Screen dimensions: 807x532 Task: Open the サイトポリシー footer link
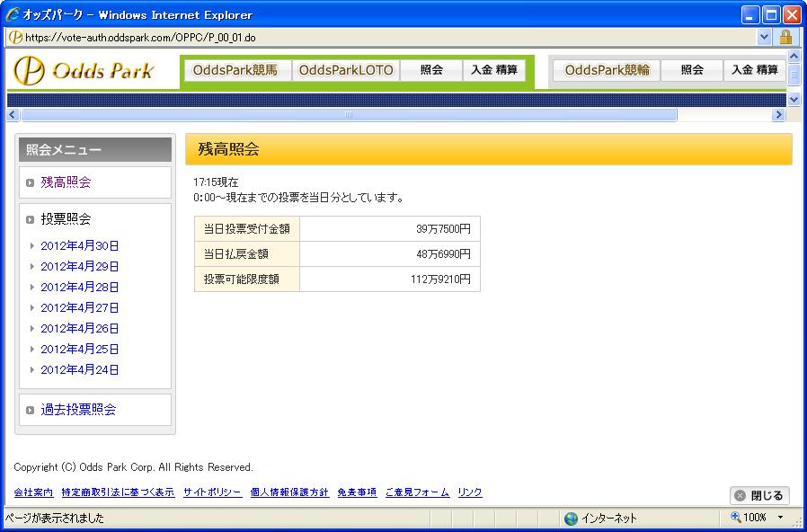(x=213, y=492)
